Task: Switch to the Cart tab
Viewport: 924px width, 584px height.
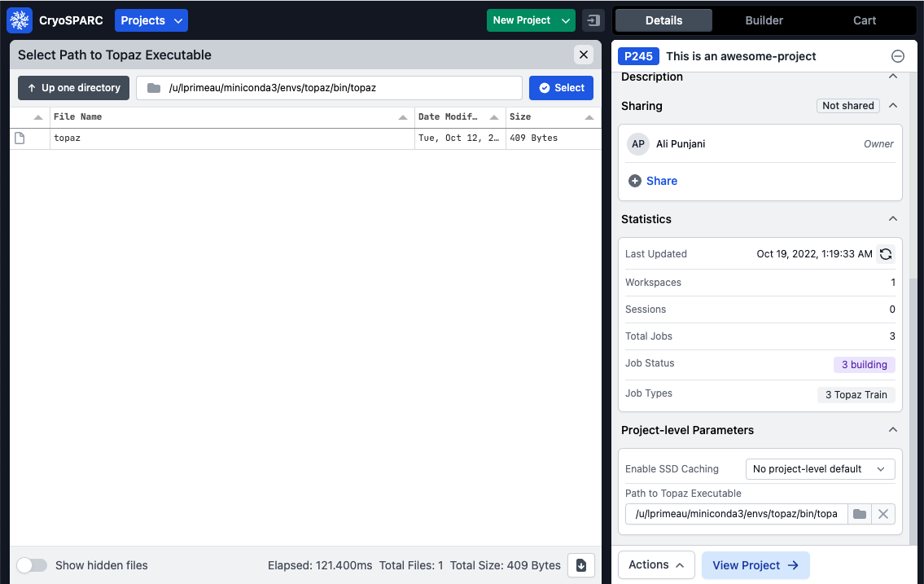Action: [865, 20]
